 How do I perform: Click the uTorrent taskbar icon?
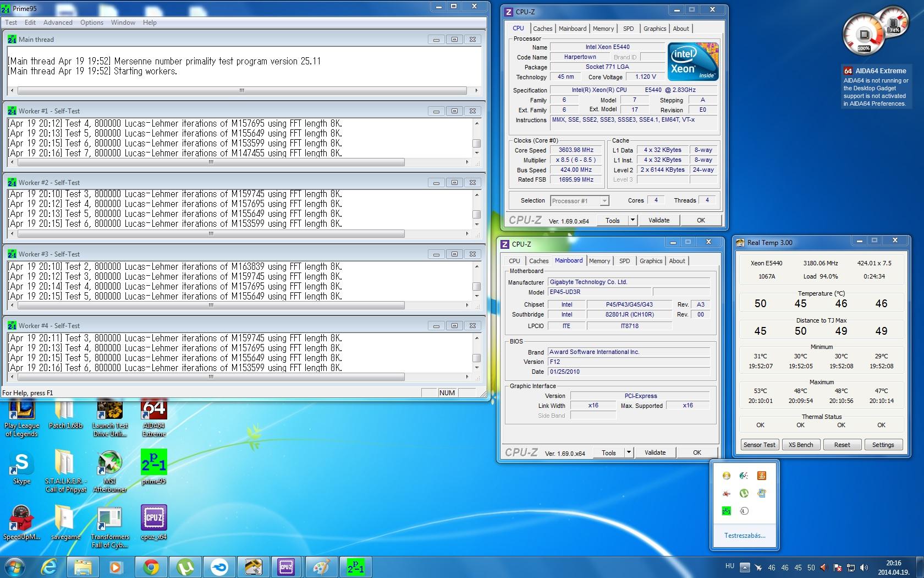(185, 567)
